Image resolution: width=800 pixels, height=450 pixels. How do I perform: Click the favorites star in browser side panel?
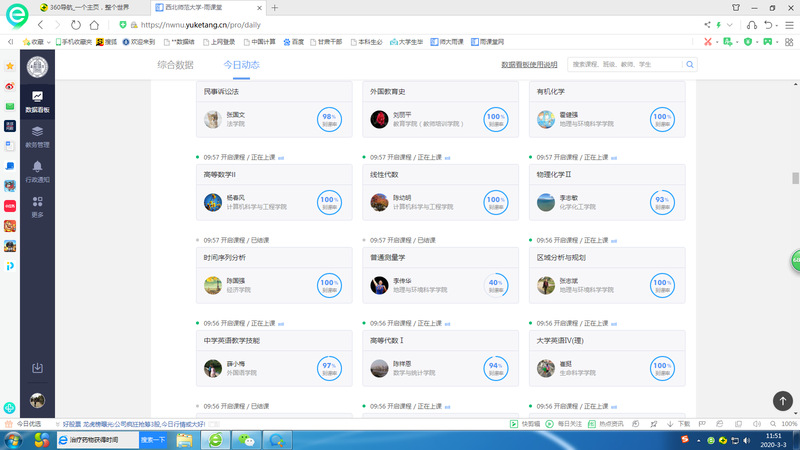pos(10,66)
